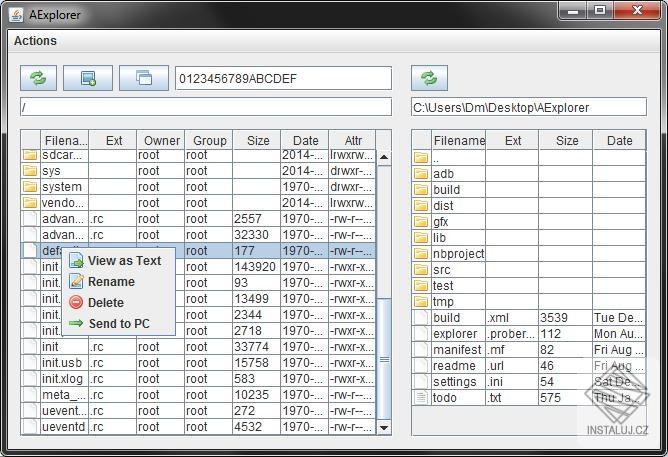Select the test folder icon

(x=421, y=286)
